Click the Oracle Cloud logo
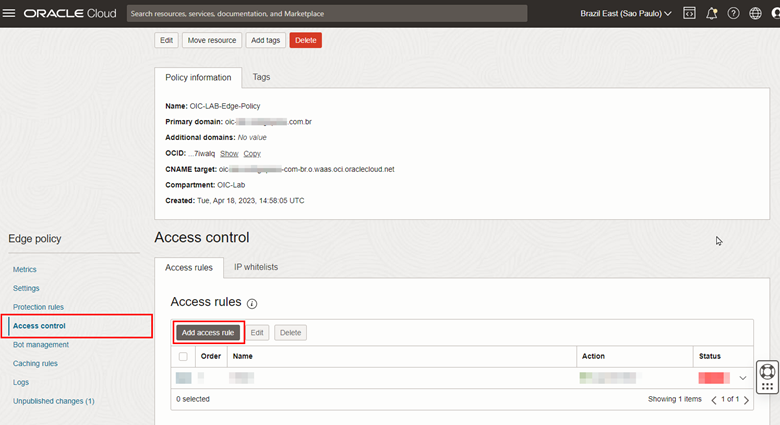Screen dimensions: 780x425 tap(70, 13)
